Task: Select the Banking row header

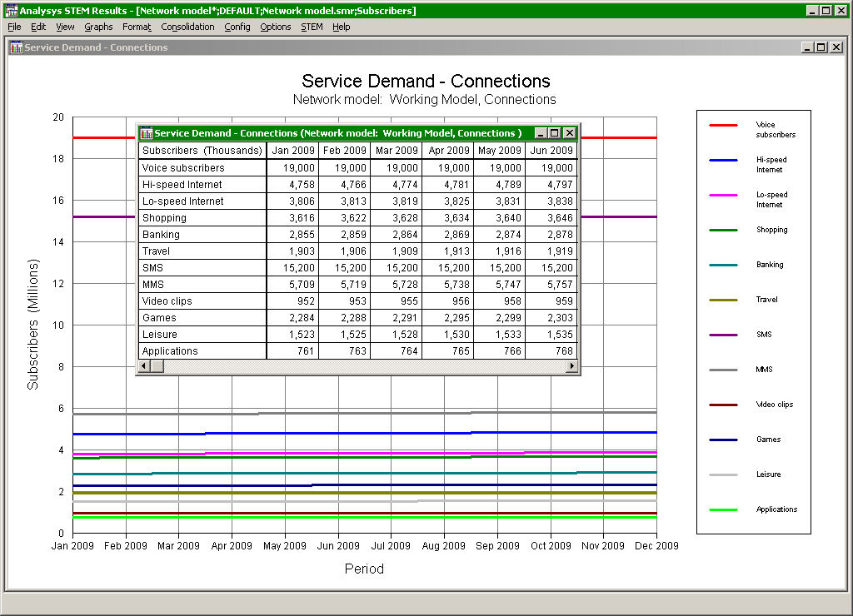Action: point(202,235)
